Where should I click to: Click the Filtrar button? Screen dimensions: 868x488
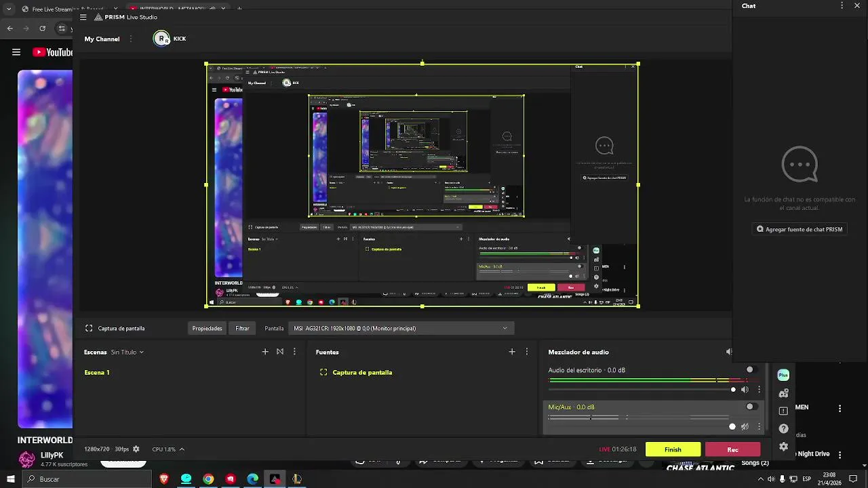click(x=242, y=328)
